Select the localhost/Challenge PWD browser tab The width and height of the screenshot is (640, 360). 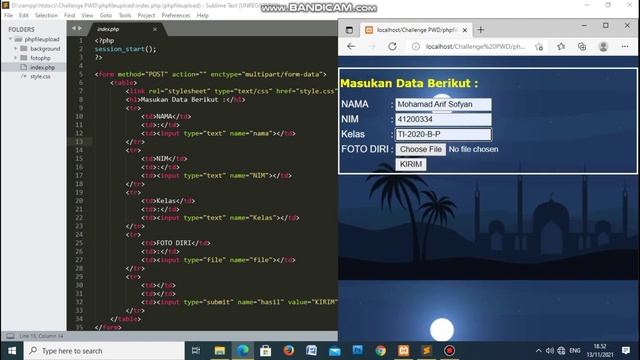pos(416,30)
